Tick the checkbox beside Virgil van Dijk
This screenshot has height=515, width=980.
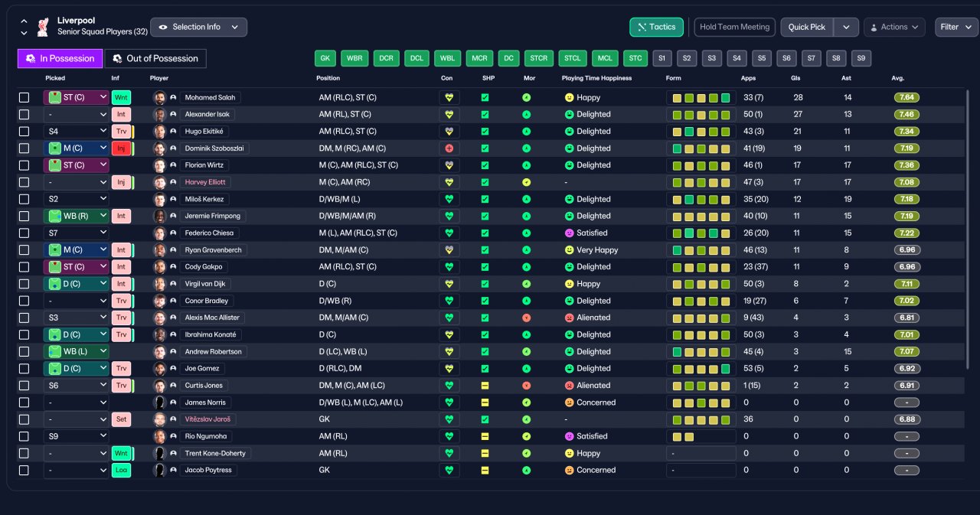coord(24,284)
